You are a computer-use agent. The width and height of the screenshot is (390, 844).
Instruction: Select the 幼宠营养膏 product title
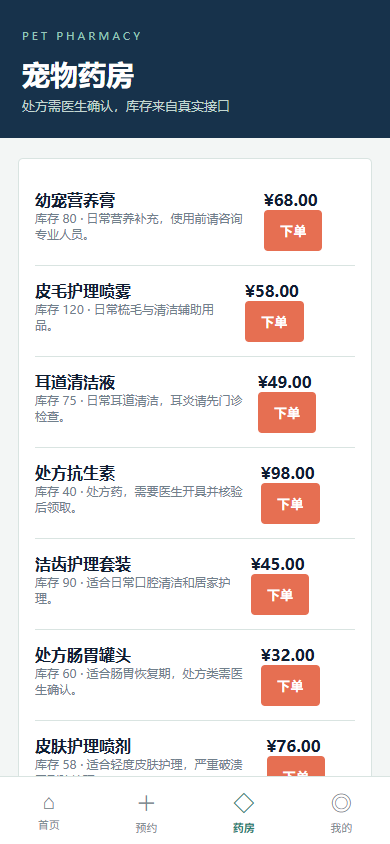tap(75, 200)
